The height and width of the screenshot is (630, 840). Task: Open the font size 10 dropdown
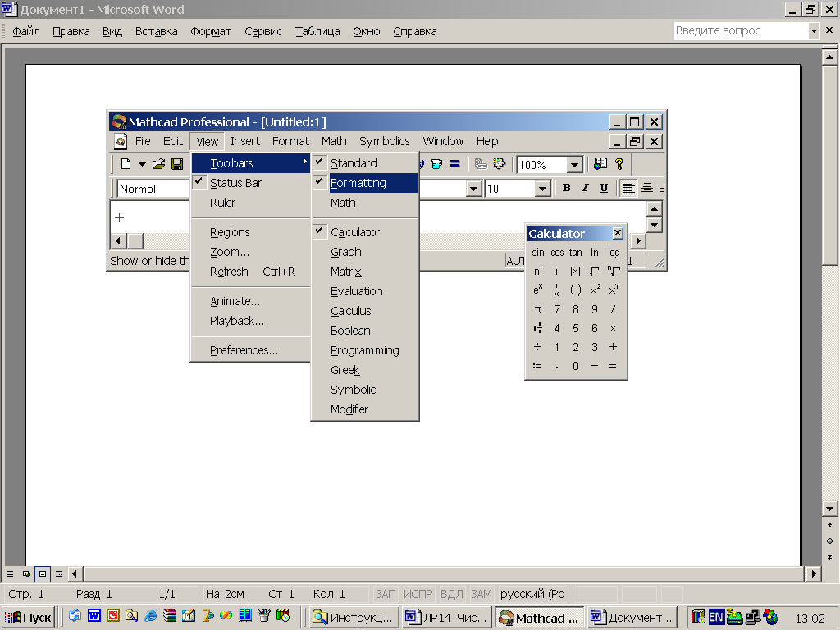(543, 189)
